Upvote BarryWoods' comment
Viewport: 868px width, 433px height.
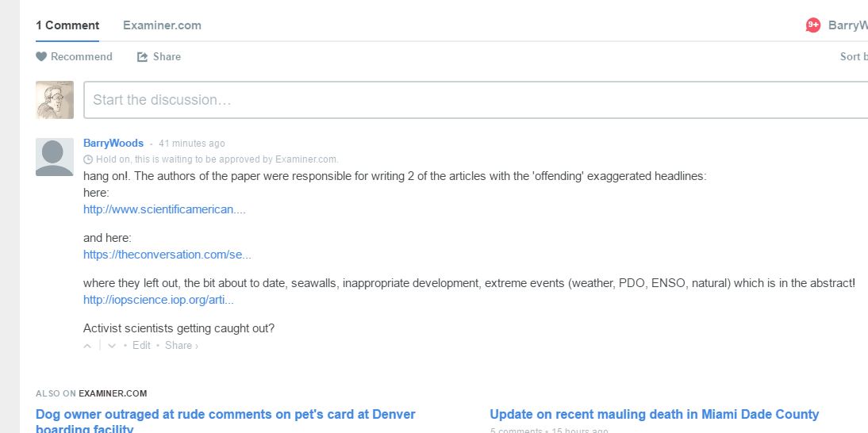click(88, 346)
